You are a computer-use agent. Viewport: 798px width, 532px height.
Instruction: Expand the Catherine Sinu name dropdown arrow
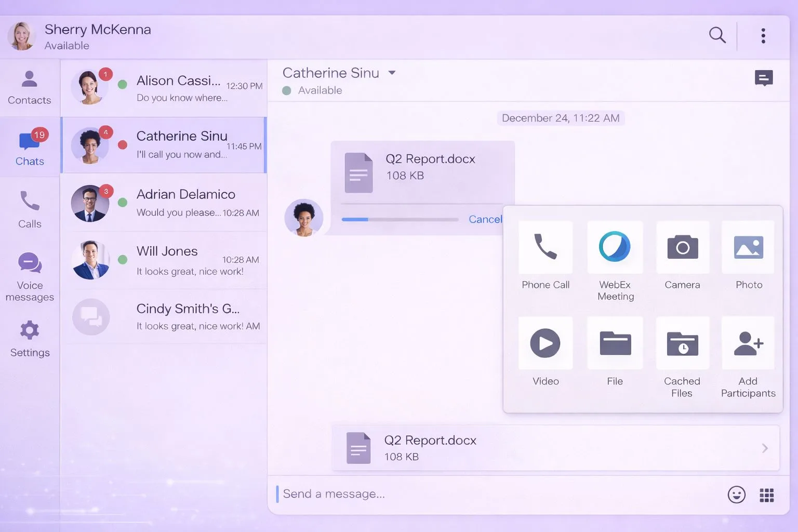pyautogui.click(x=392, y=73)
